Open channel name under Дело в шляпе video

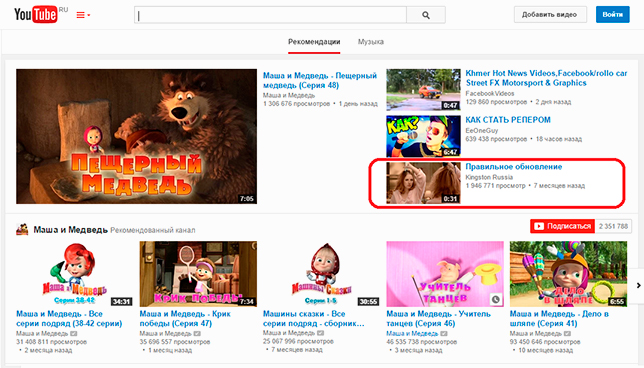tap(536, 334)
